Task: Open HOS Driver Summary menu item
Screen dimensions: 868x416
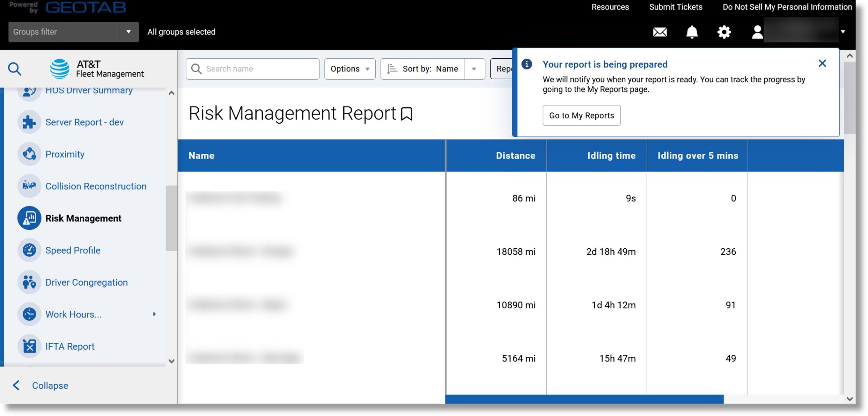Action: (x=89, y=91)
